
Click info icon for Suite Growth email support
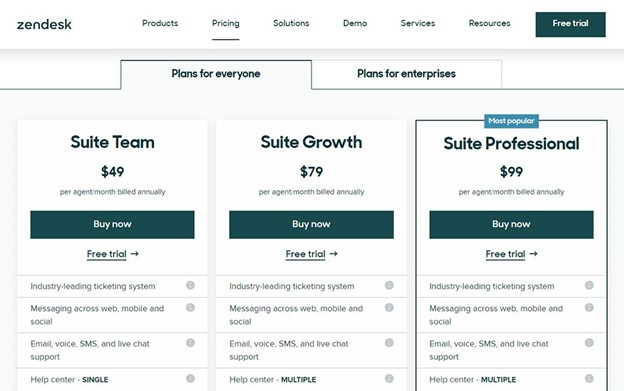[389, 343]
